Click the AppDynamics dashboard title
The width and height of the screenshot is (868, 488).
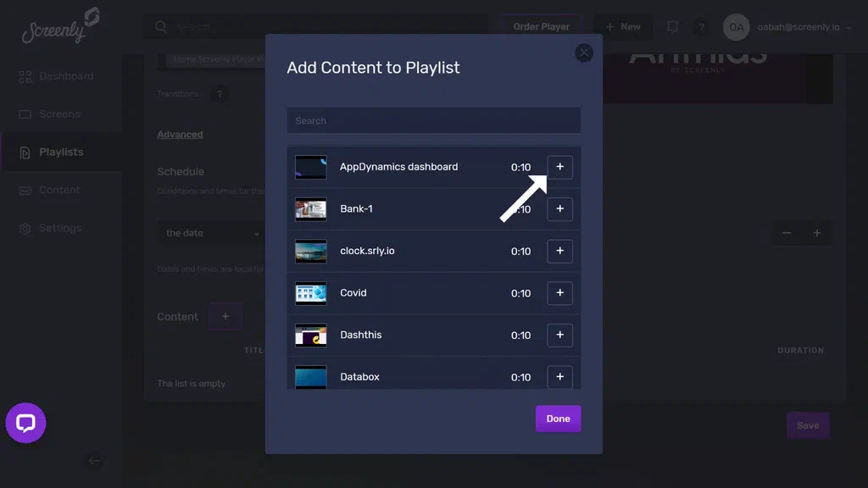tap(398, 167)
